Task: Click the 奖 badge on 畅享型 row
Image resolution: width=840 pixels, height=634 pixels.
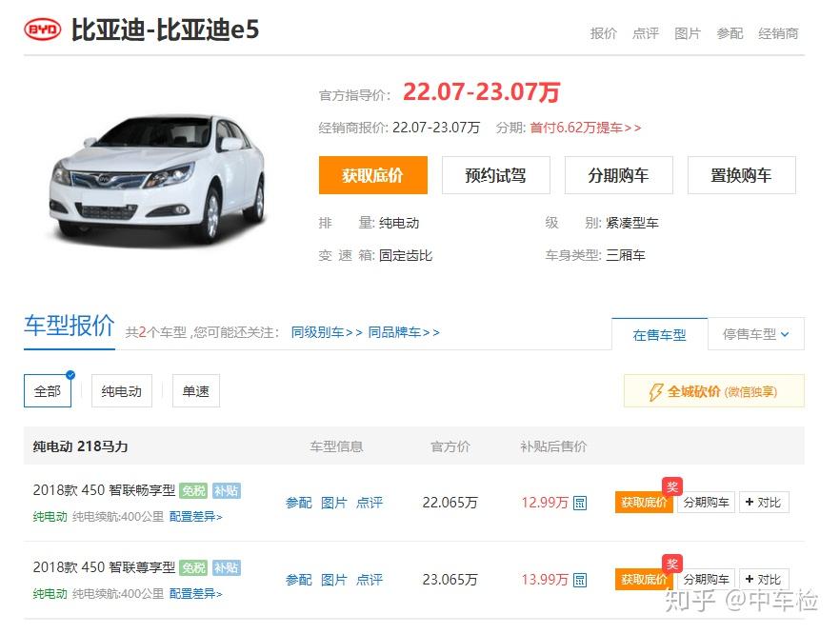Action: point(672,486)
